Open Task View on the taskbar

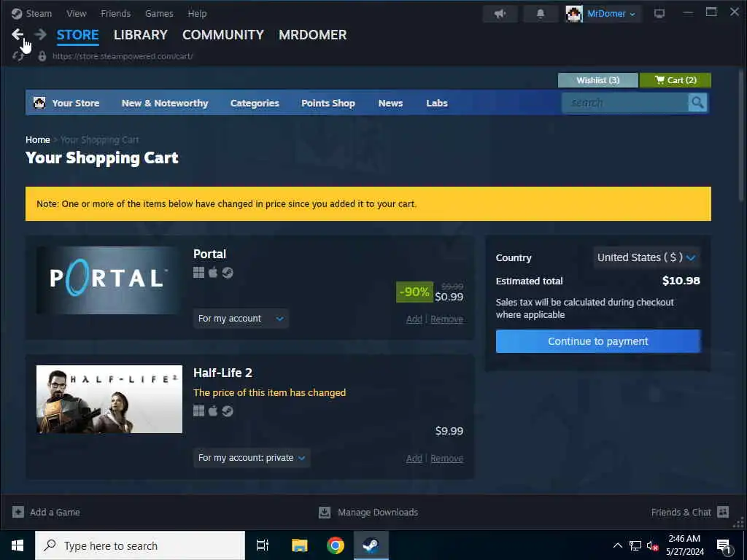coord(262,545)
